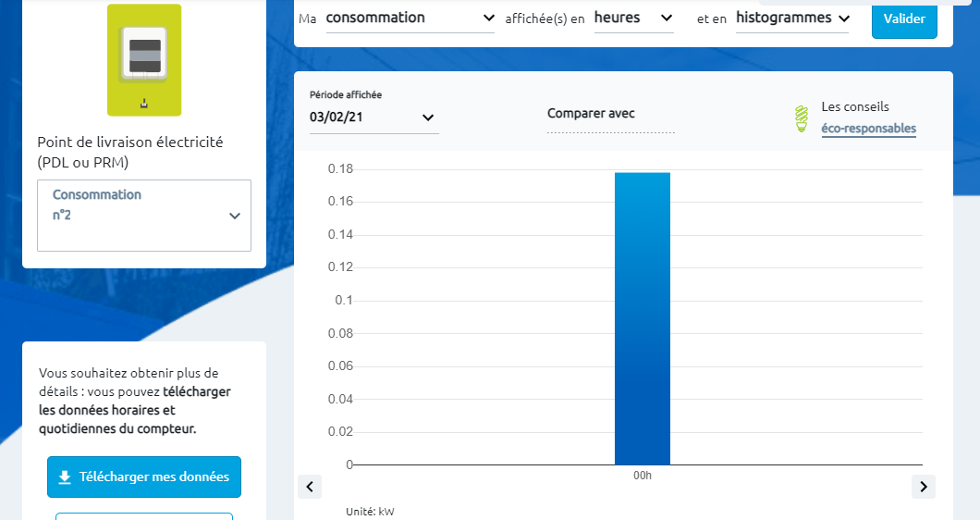Click the 0.18 y-axis value
This screenshot has height=520, width=980.
[340, 169]
